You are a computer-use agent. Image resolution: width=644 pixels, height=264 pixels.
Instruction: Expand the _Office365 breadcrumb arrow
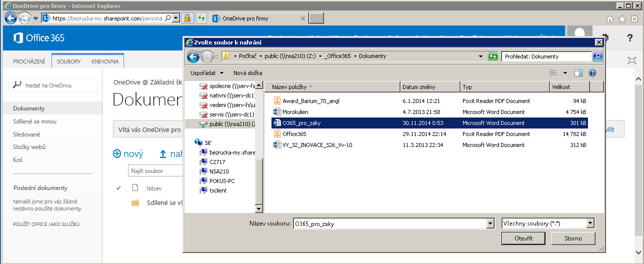(355, 56)
